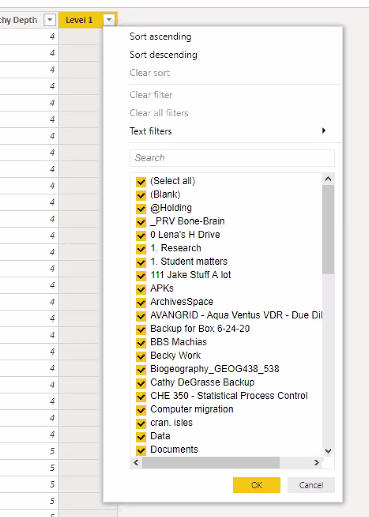Uncheck the 0 Lena's H Drive checkbox
The height and width of the screenshot is (517, 369).
141,235
